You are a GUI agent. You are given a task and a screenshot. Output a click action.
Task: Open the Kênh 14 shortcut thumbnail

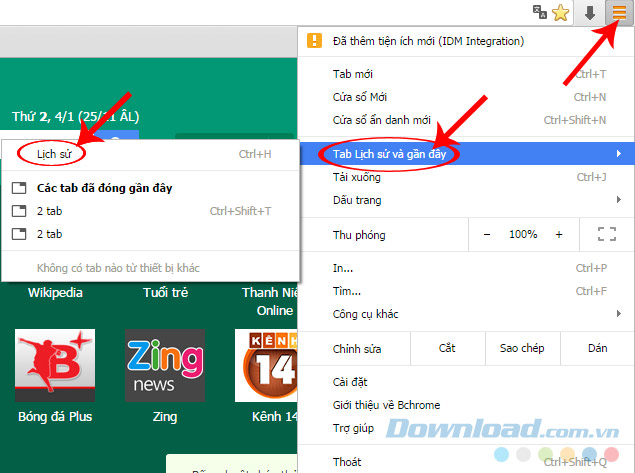coord(266,365)
